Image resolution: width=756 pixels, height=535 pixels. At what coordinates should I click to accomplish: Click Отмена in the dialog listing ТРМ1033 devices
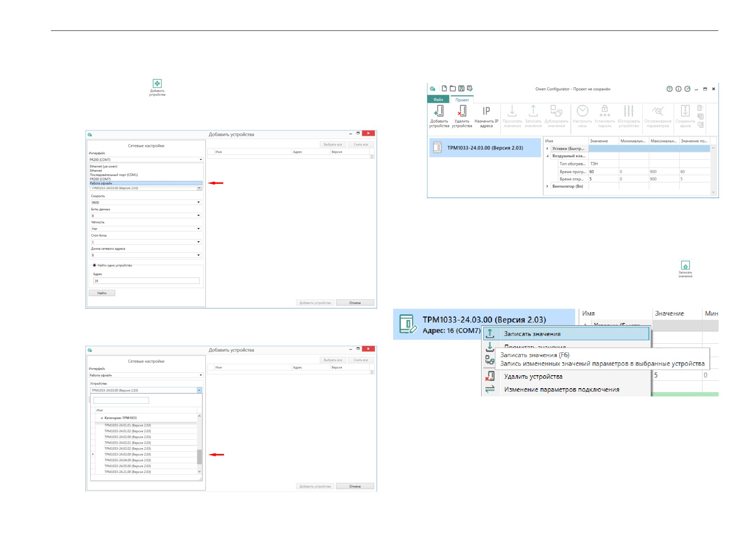click(355, 486)
